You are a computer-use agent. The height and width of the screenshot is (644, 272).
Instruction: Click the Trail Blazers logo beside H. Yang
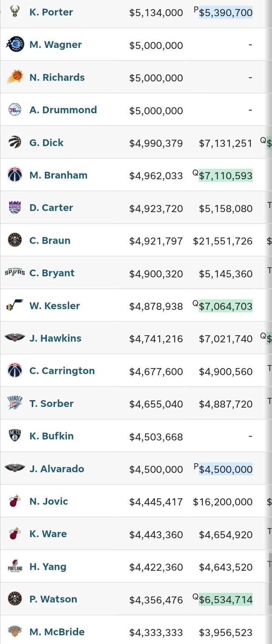click(15, 566)
